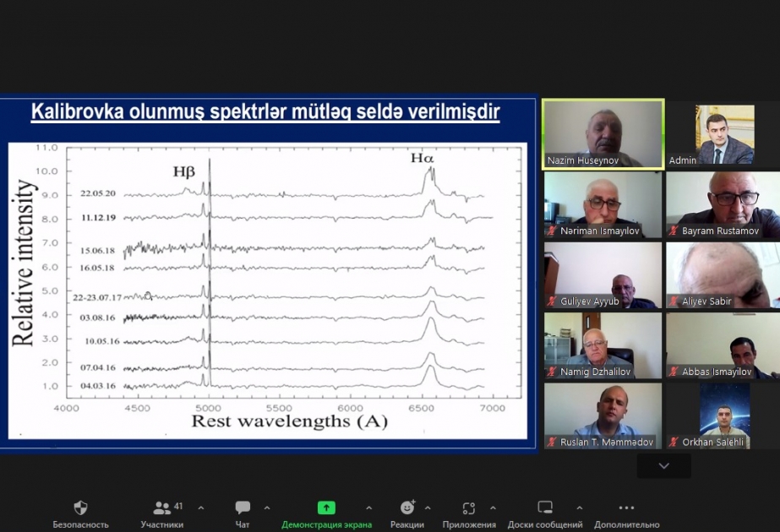The image size is (780, 532).
Task: Select Namig Dzhalilov's video tile
Action: pyautogui.click(x=603, y=345)
